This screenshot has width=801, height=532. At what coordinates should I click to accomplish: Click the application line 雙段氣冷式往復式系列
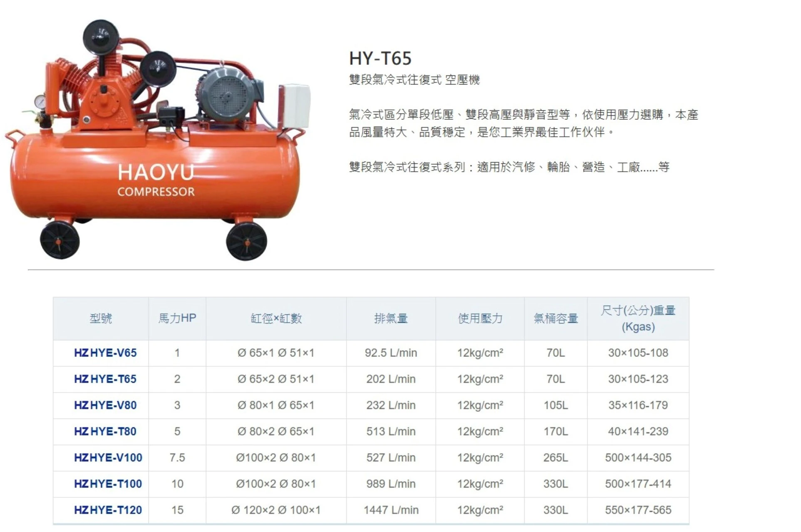point(509,167)
